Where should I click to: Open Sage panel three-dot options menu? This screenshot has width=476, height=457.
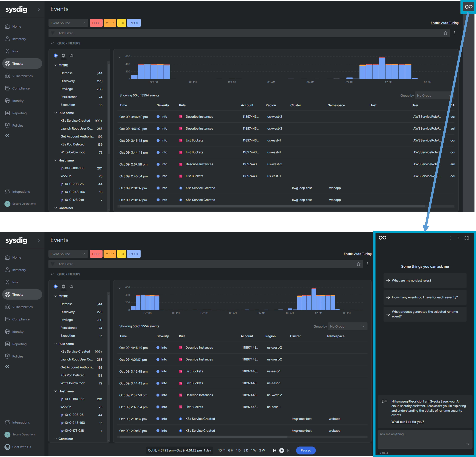pyautogui.click(x=451, y=238)
